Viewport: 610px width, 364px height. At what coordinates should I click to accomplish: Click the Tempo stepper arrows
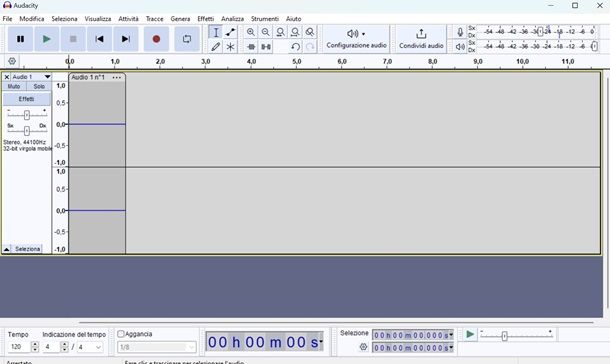tap(35, 347)
